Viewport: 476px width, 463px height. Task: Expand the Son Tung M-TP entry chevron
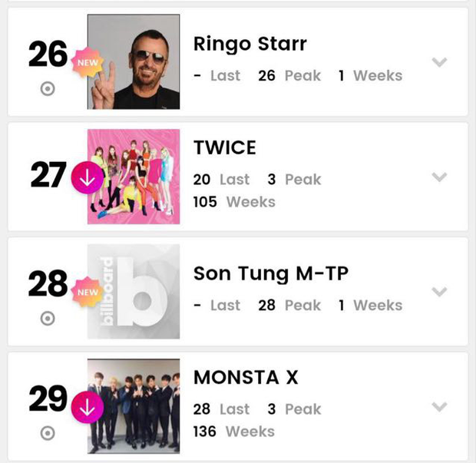(x=439, y=292)
